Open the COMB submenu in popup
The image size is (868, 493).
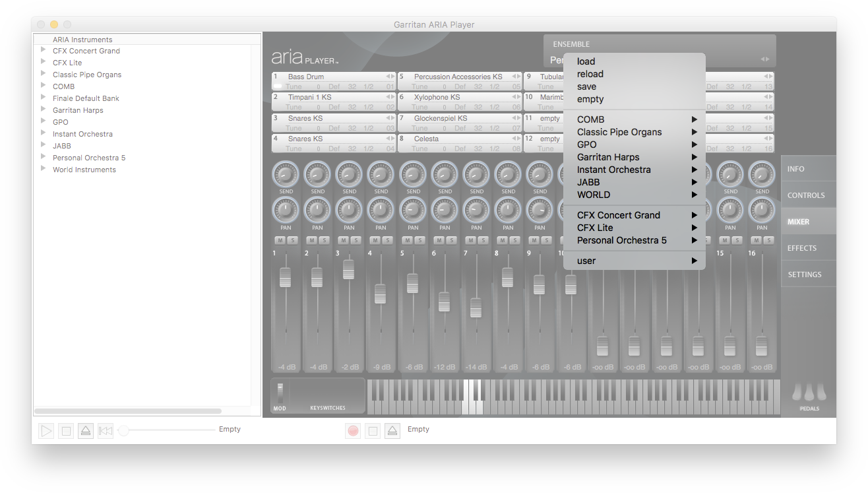(x=635, y=119)
